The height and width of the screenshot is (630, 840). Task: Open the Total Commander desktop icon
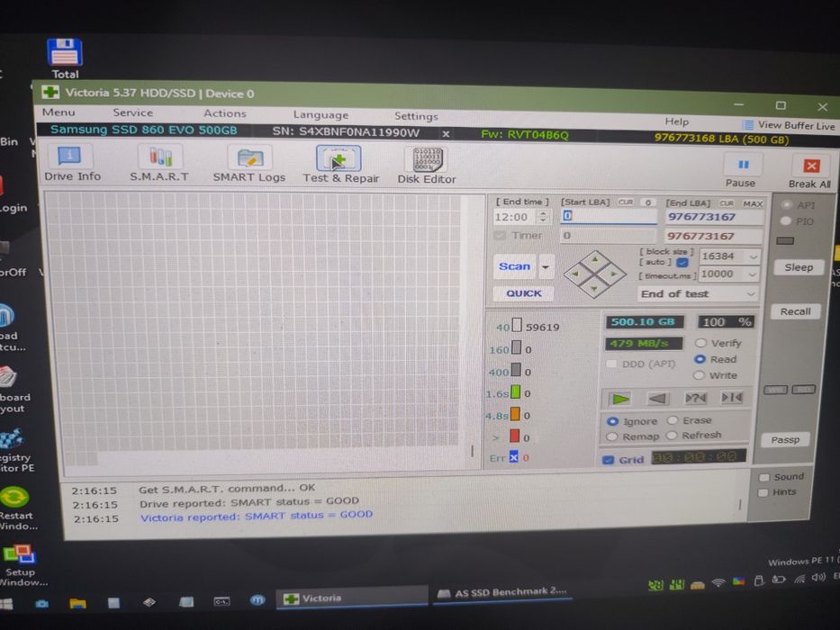pyautogui.click(x=65, y=58)
